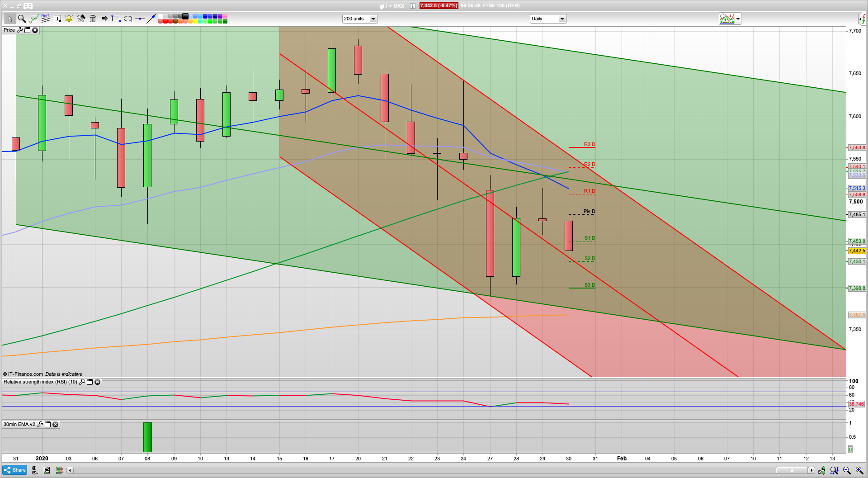The height and width of the screenshot is (478, 868).
Task: Select the Raff regression channel tool
Action: tap(45, 19)
